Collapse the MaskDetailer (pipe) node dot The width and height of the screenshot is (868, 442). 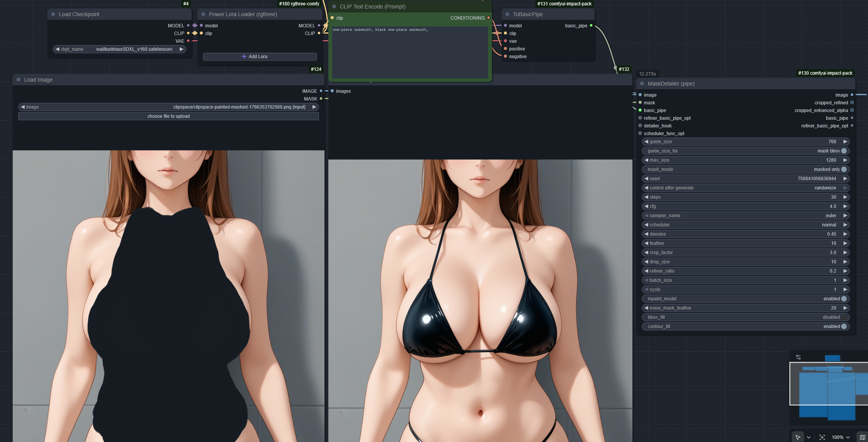point(642,84)
